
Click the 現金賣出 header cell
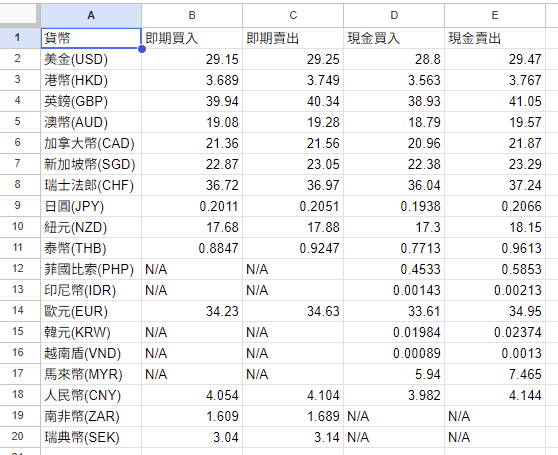coord(495,38)
